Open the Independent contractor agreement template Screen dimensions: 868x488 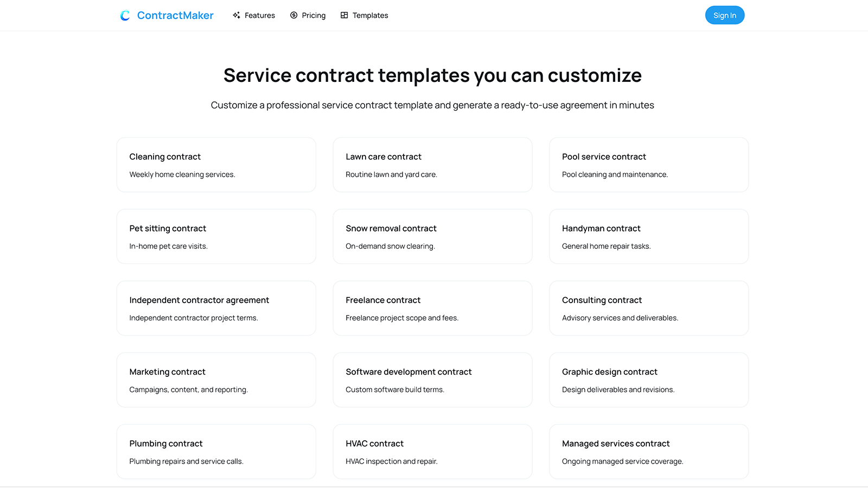[216, 308]
